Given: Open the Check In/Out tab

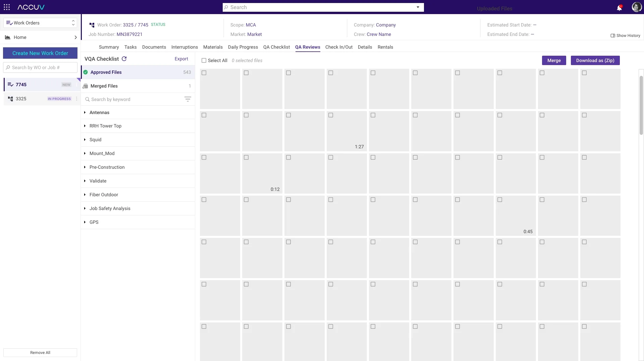Looking at the screenshot, I should [339, 47].
